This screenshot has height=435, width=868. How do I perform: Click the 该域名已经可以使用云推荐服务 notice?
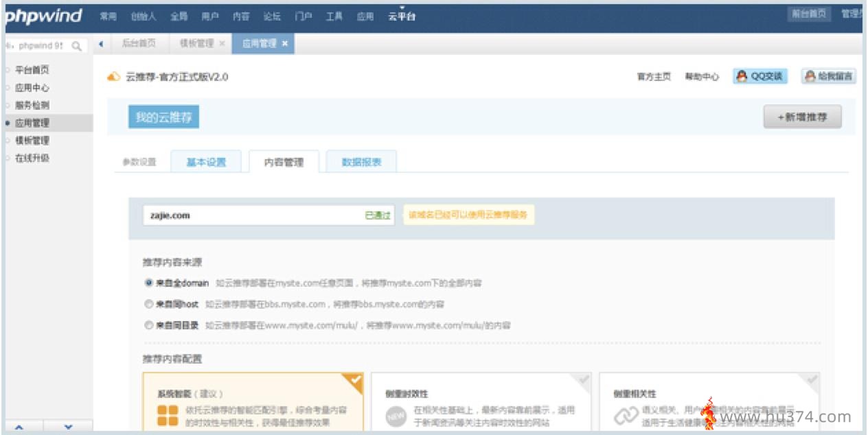468,215
